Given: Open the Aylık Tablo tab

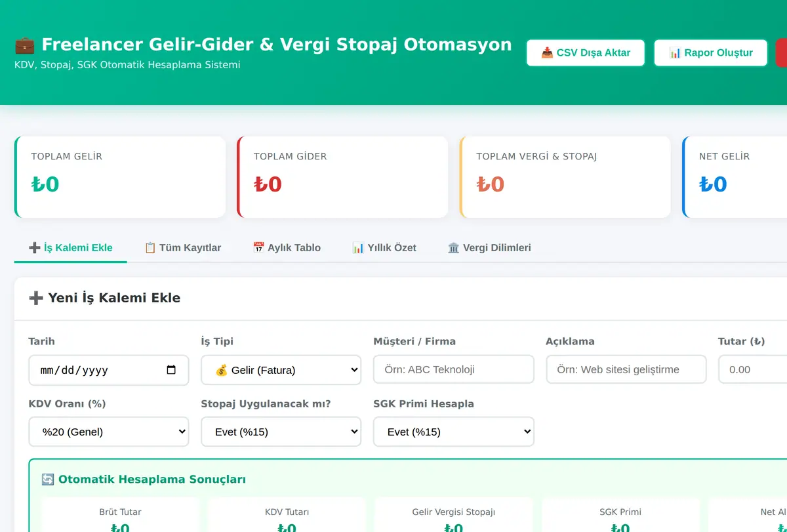Looking at the screenshot, I should click(287, 248).
